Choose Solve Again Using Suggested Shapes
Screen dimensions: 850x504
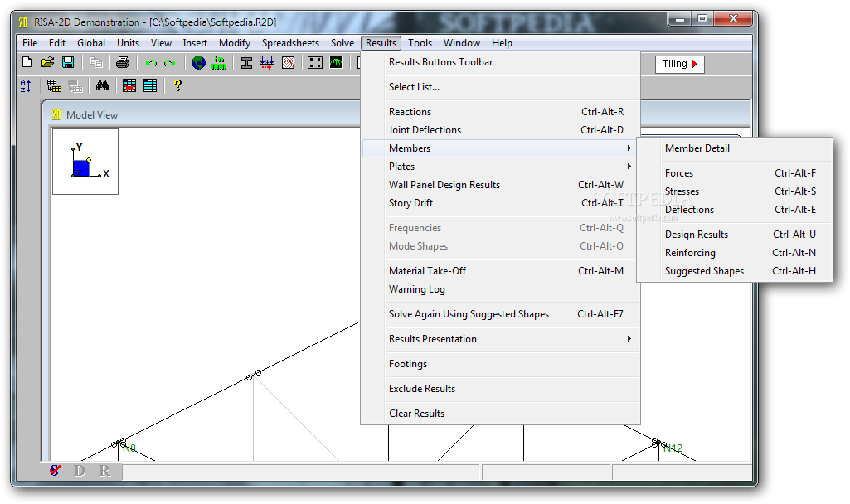[x=502, y=314]
